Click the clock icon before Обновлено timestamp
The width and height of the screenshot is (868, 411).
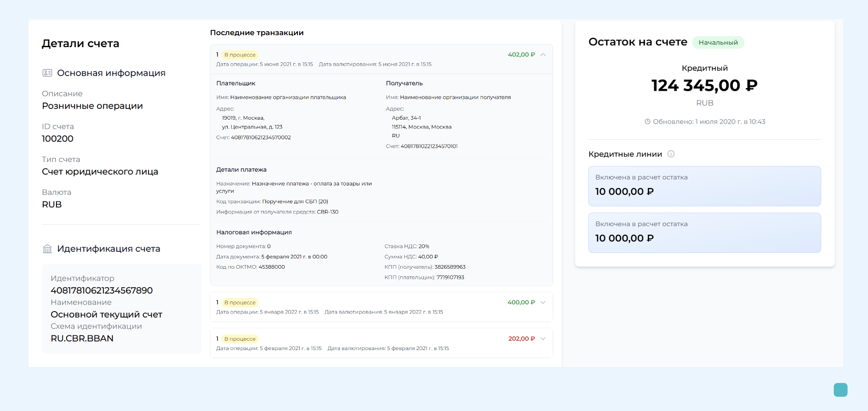tap(647, 121)
